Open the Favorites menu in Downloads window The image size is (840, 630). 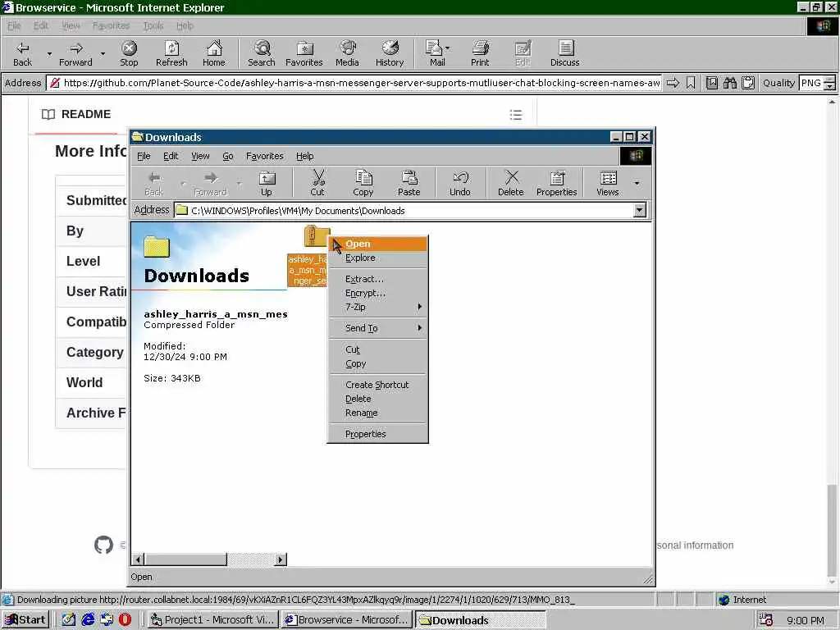click(265, 156)
